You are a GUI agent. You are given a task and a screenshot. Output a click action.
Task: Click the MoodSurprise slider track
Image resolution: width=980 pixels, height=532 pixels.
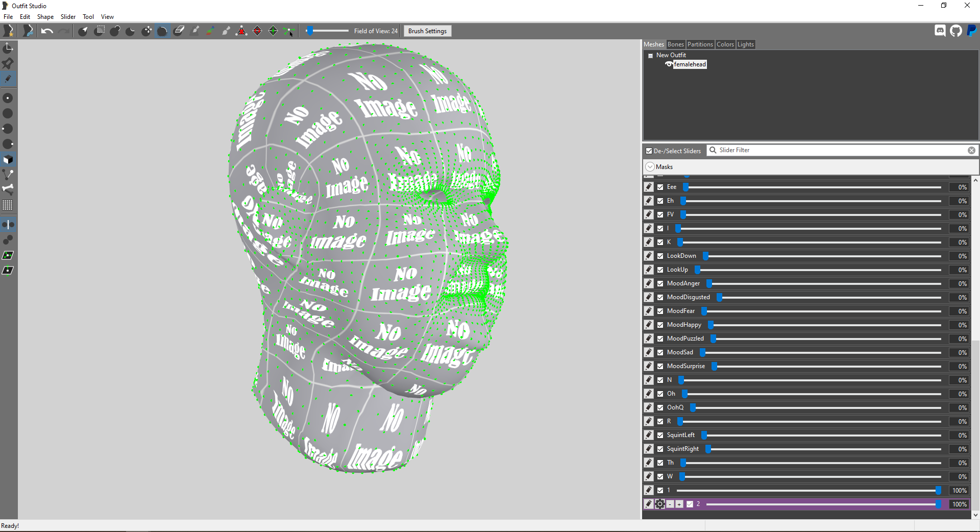[825, 367]
